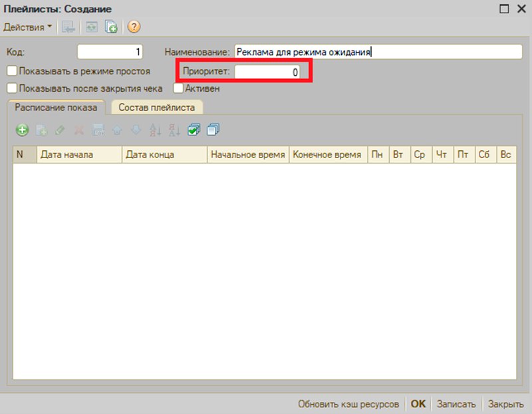Click the Sort descending icon
Screen dimensions: 532x414
pyautogui.click(x=174, y=130)
